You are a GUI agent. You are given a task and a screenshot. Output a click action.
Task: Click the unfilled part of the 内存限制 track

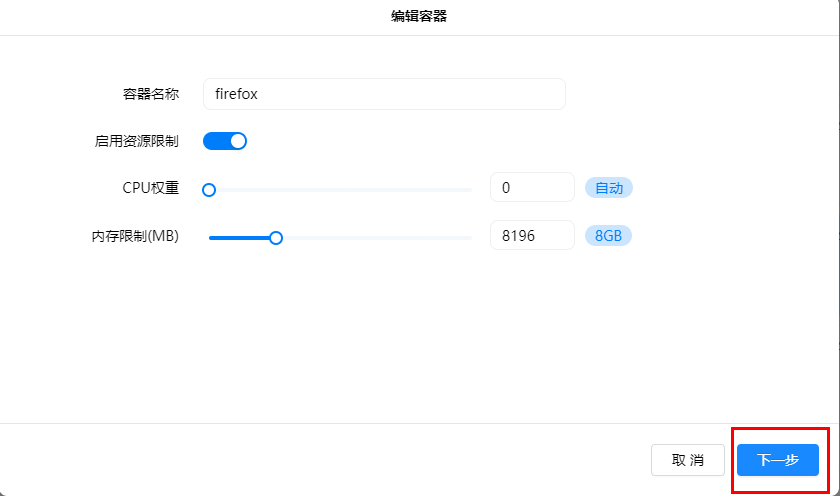point(375,238)
